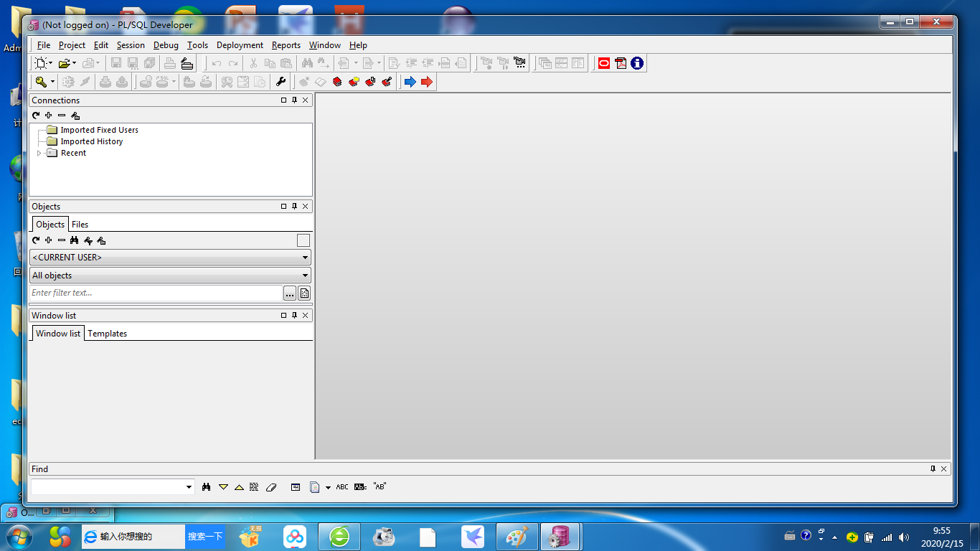Image resolution: width=980 pixels, height=551 pixels.
Task: Open the PDF manual icon
Action: [x=621, y=63]
